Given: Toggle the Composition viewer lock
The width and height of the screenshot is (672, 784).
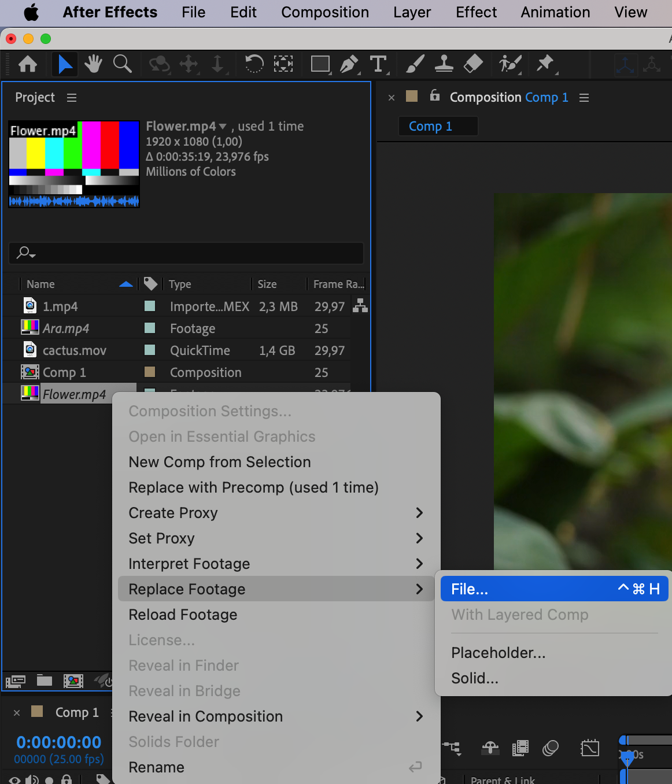Looking at the screenshot, I should 435,96.
